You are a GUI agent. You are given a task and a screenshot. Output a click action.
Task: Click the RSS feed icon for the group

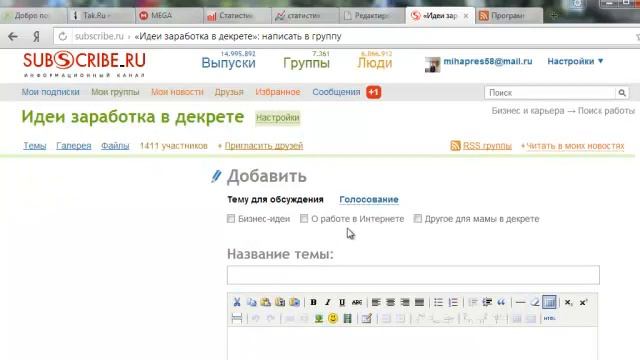455,146
